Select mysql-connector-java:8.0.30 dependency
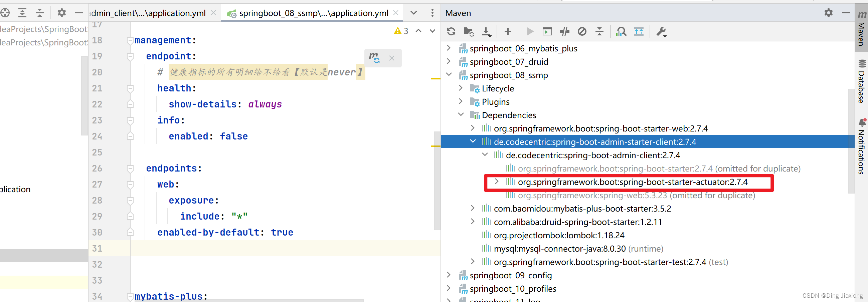868x302 pixels. 578,249
